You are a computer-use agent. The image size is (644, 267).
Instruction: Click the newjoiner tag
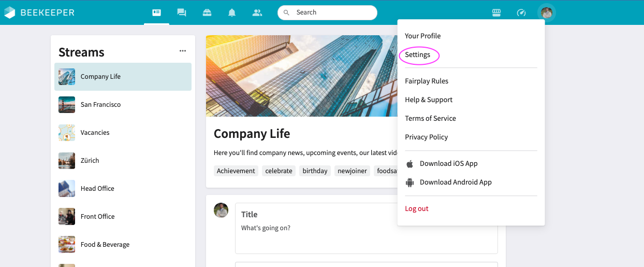tap(352, 171)
